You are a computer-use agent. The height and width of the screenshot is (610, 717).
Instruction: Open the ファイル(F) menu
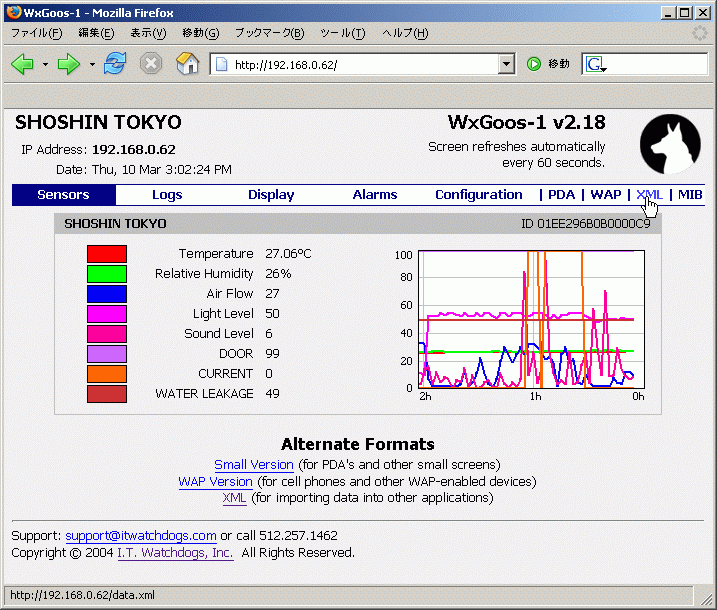click(37, 33)
